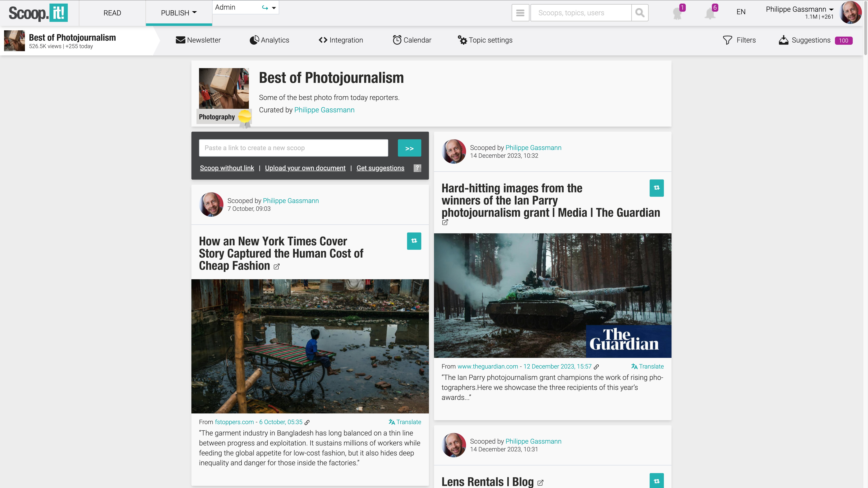This screenshot has height=488, width=868.
Task: Click the paste a link input field
Action: (293, 148)
